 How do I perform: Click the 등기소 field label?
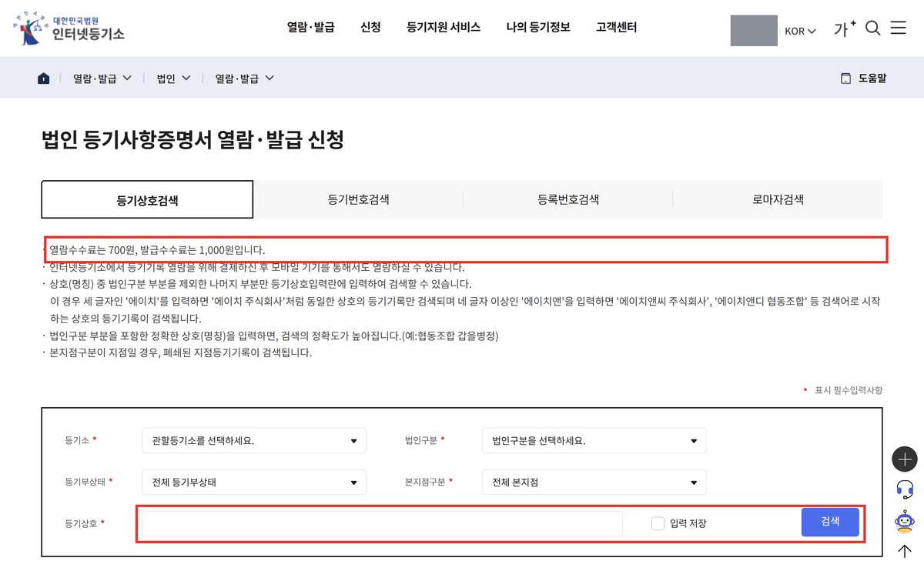pos(77,441)
